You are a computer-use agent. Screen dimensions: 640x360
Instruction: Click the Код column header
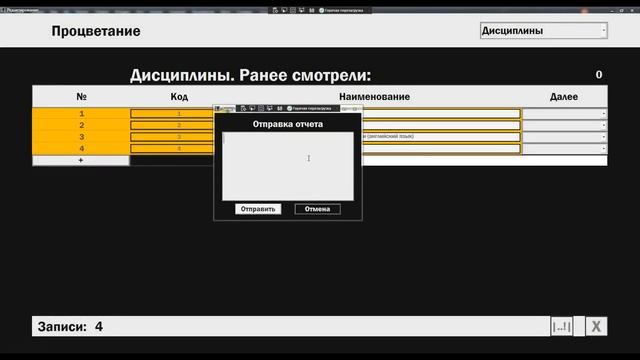(x=179, y=97)
